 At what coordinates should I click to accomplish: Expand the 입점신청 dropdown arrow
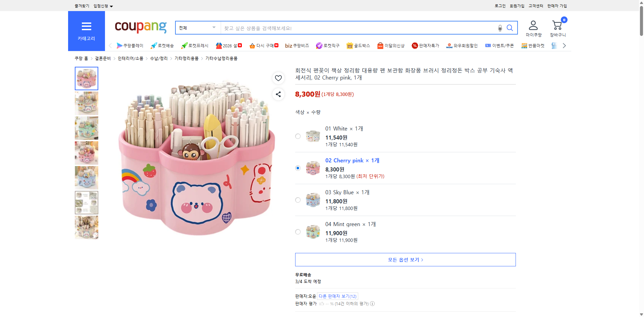pos(111,6)
